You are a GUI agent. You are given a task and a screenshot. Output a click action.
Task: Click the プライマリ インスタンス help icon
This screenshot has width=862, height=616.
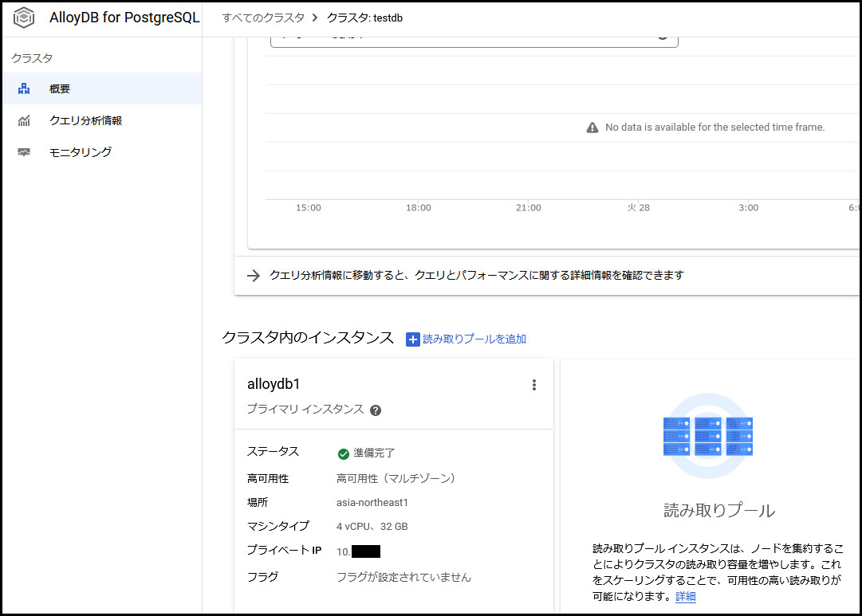coord(376,410)
